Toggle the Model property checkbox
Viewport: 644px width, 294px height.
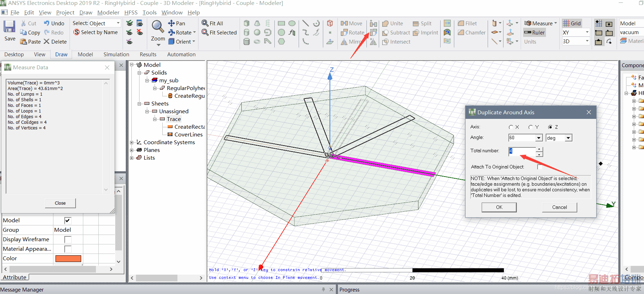pyautogui.click(x=68, y=220)
